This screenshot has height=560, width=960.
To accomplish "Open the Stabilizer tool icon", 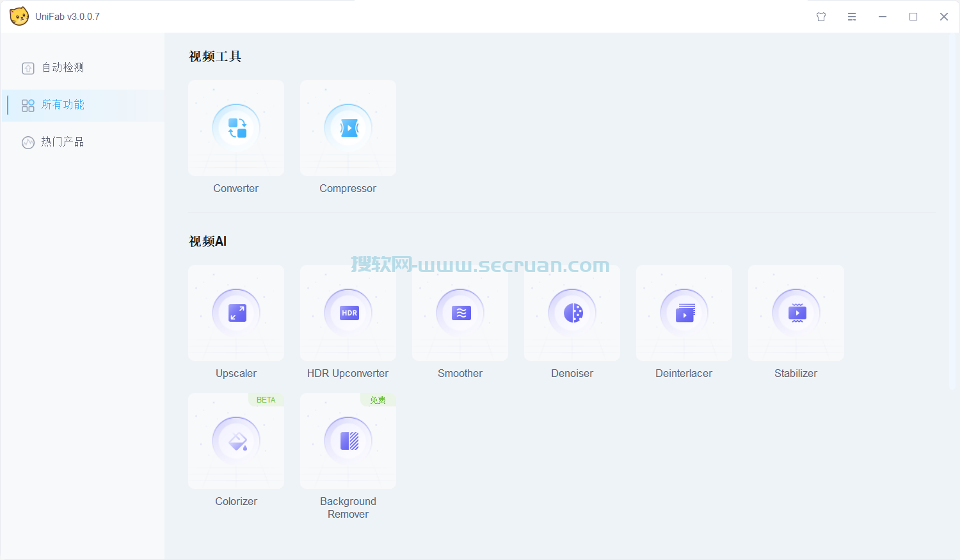I will coord(796,313).
